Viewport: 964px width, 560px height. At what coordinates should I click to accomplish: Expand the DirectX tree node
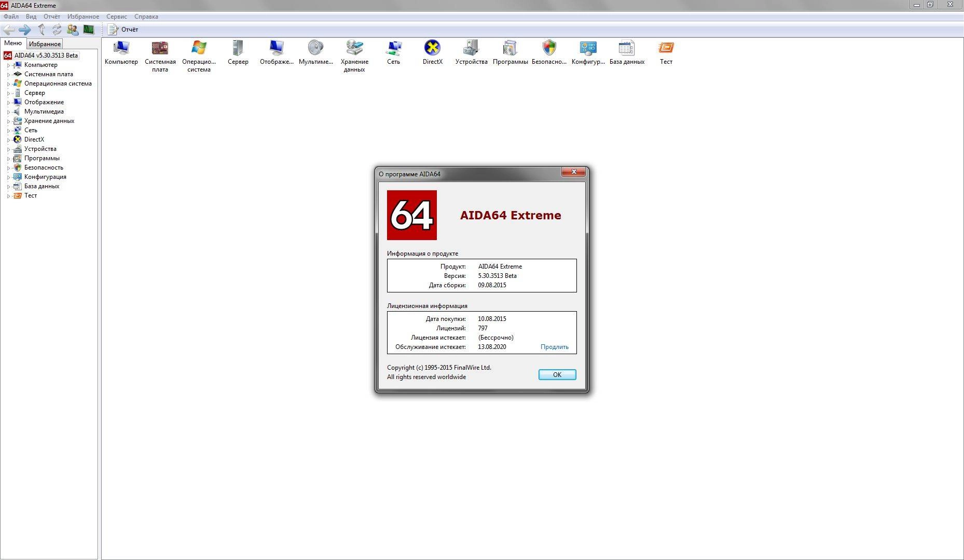8,140
